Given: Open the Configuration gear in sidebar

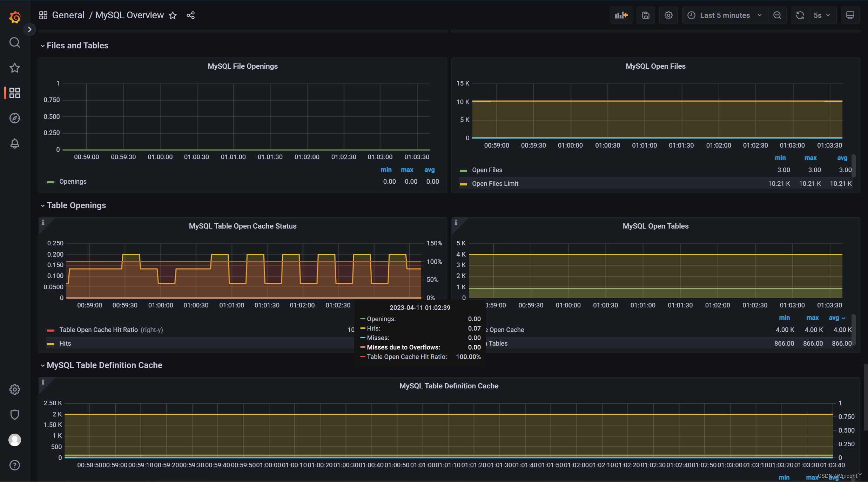Looking at the screenshot, I should tap(15, 389).
